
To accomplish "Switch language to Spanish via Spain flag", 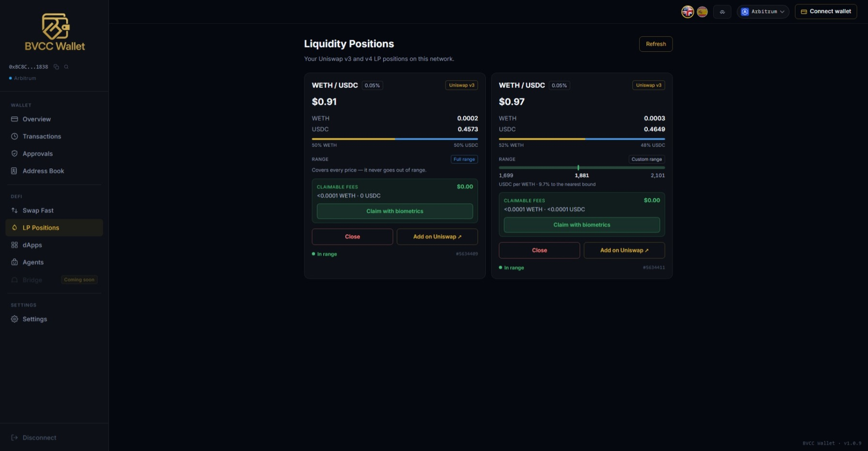I will (702, 11).
